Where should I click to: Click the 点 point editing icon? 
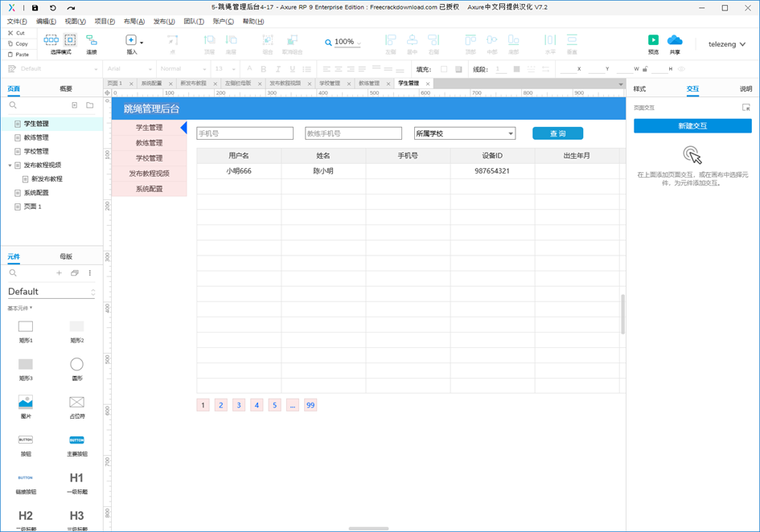tap(173, 39)
